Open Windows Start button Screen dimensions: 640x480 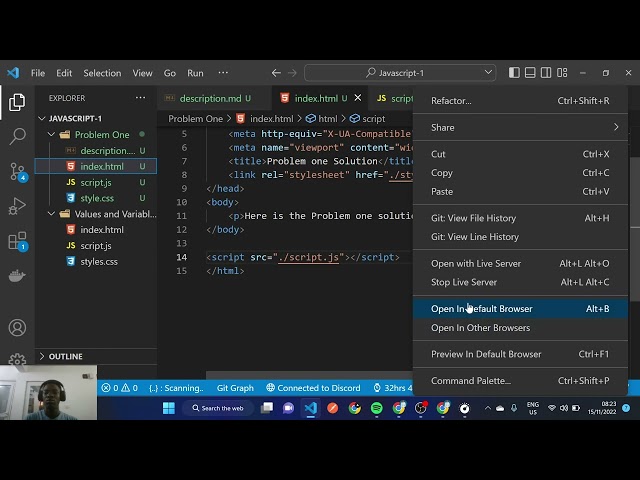pos(169,408)
